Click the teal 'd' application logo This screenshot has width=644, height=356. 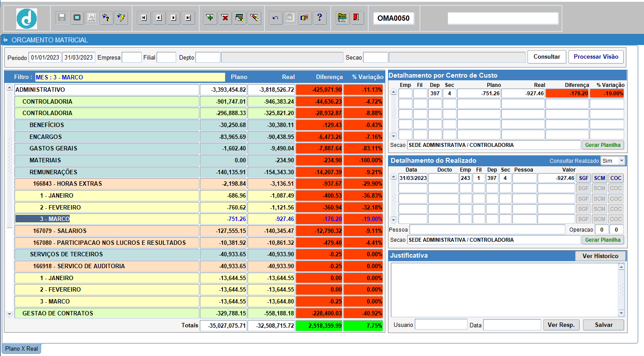26,19
